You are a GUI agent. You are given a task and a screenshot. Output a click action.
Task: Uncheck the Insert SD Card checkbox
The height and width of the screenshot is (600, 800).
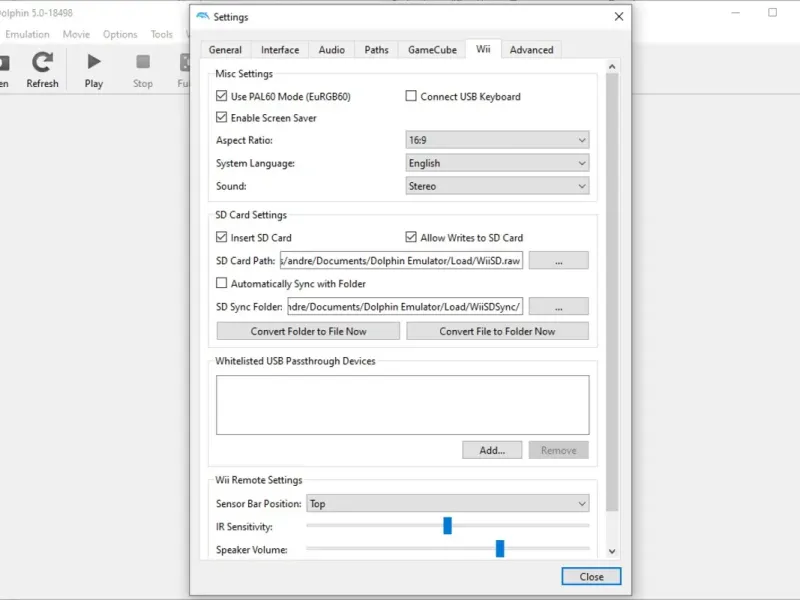[x=221, y=237]
